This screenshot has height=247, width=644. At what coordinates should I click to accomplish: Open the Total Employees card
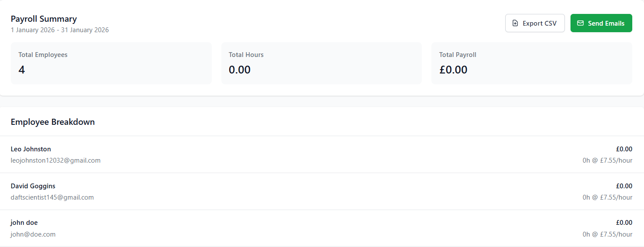tap(111, 63)
